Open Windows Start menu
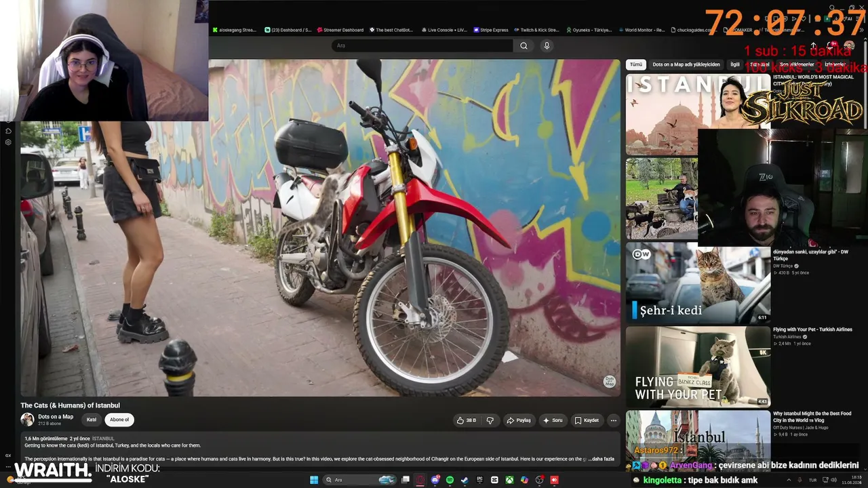 314,480
